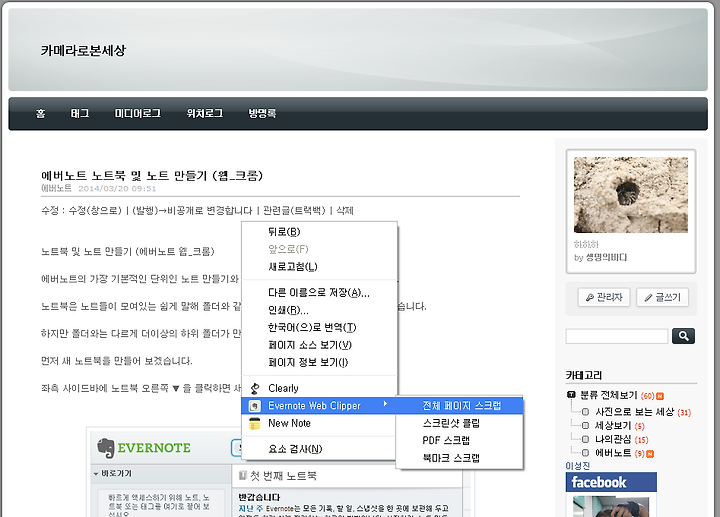The image size is (720, 517).
Task: Choose 뒤로(B) in the context menu
Action: [x=319, y=232]
